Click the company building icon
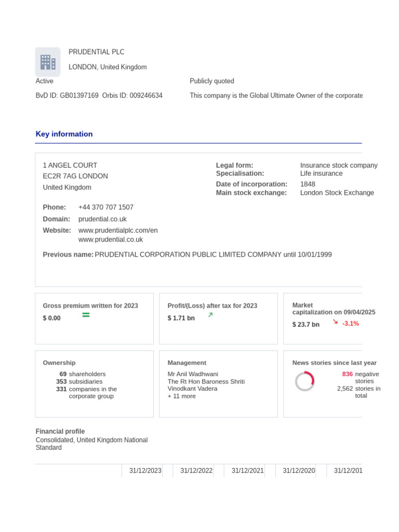 coord(48,62)
